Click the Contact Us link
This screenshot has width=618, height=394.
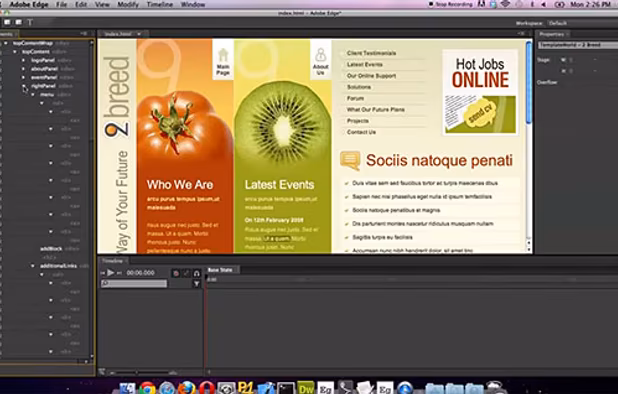pyautogui.click(x=361, y=132)
